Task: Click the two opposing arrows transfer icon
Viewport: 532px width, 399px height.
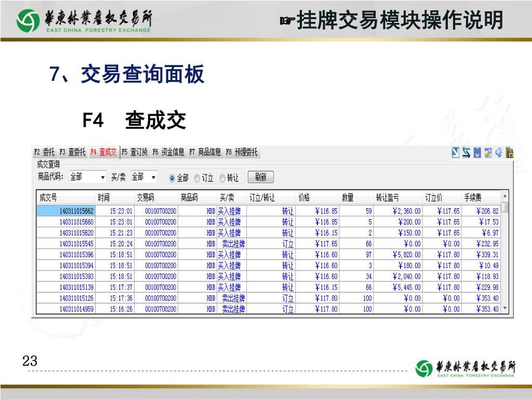Action: (467, 152)
